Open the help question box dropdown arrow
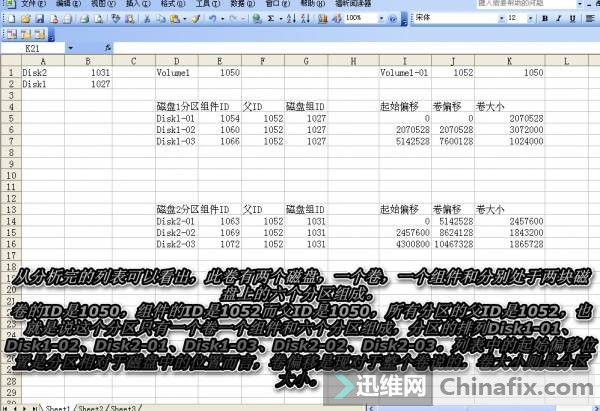The image size is (600, 411). (580, 4)
